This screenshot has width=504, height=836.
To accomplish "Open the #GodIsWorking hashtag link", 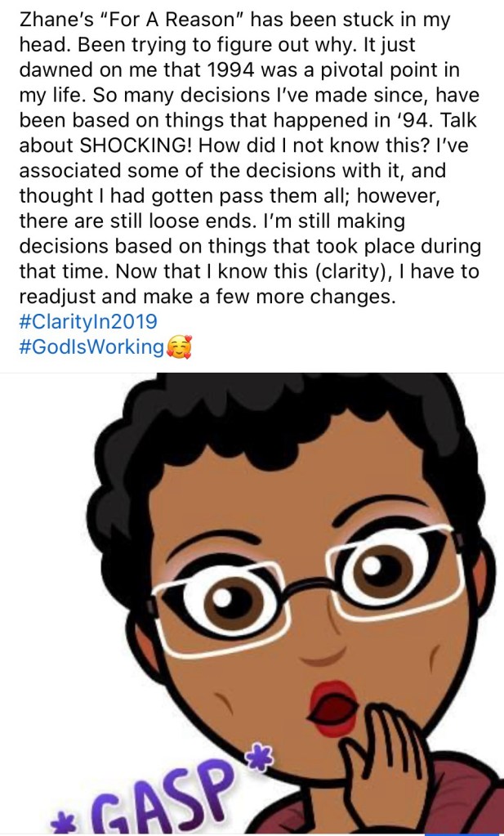I will [91, 346].
